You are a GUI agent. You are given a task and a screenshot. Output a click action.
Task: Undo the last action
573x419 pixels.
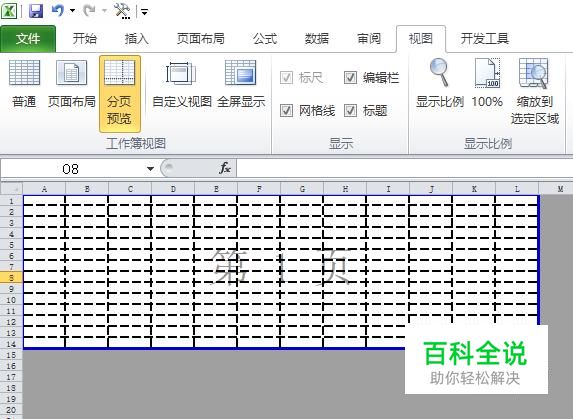[58, 11]
